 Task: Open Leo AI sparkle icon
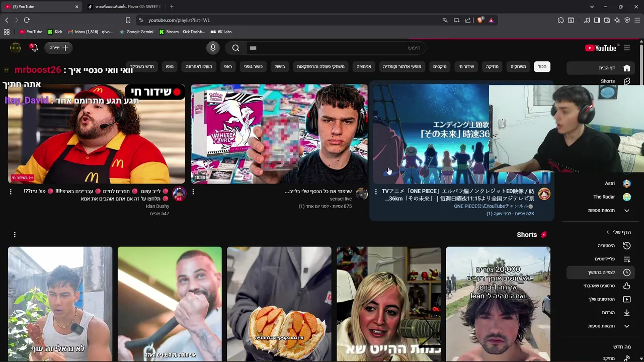coord(617,20)
